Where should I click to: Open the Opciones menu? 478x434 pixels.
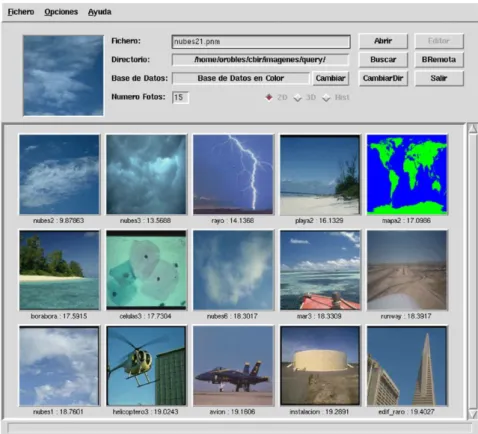(x=61, y=12)
